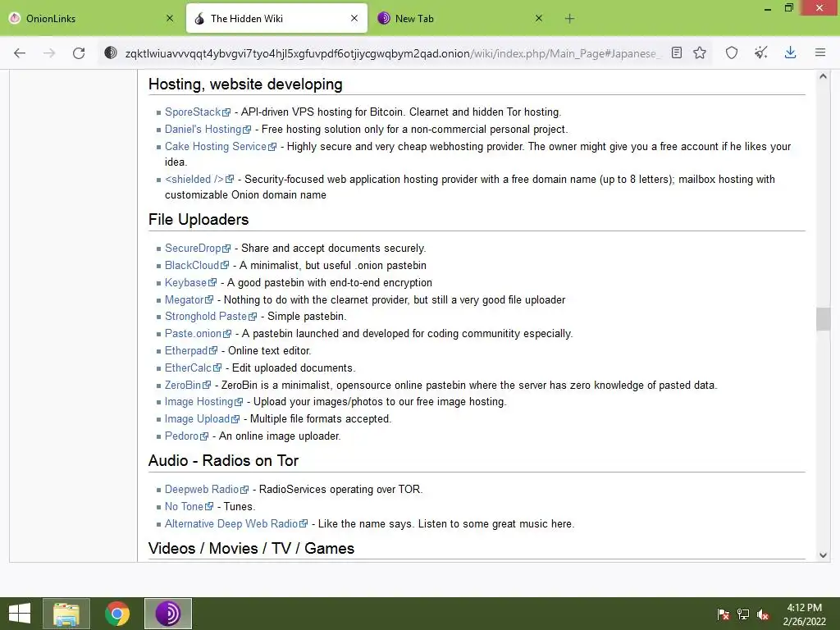Close the OnionLinks tab
The width and height of the screenshot is (840, 630).
pyautogui.click(x=170, y=18)
